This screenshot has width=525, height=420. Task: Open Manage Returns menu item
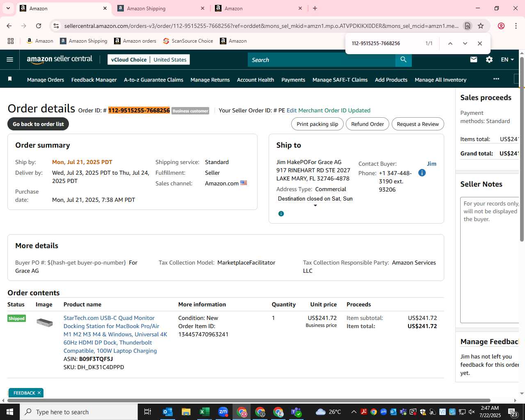pyautogui.click(x=210, y=80)
